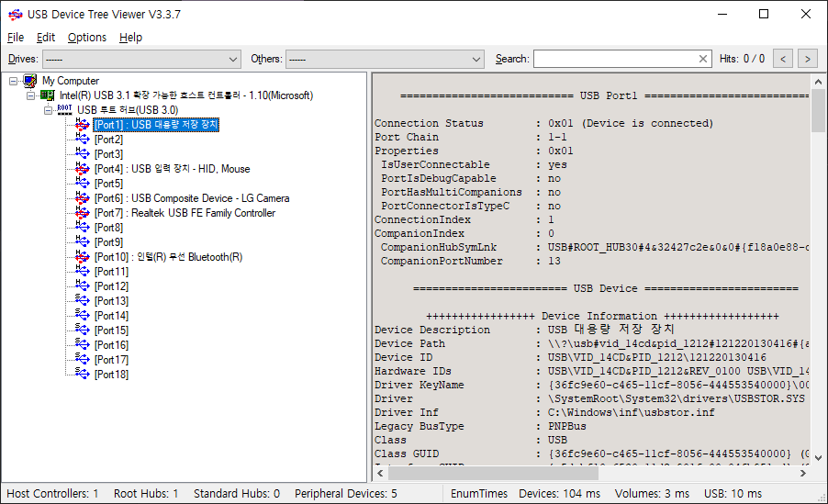This screenshot has height=504, width=828.
Task: Go to next search hit
Action: click(808, 59)
